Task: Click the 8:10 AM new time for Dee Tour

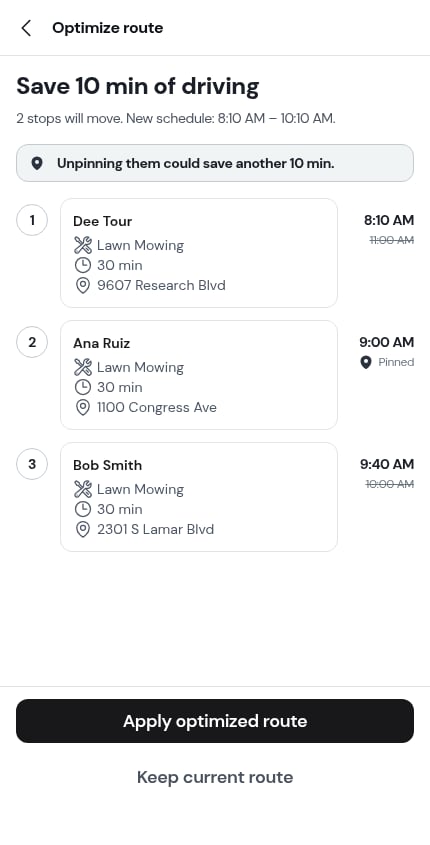Action: [x=389, y=220]
